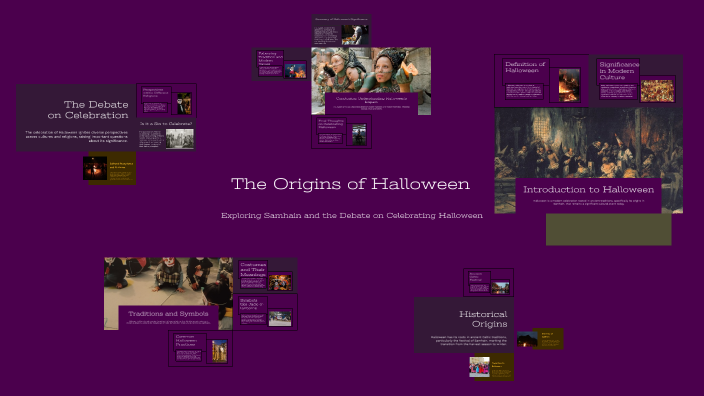Open Perspectives across Different Religions subtopic

point(166,101)
